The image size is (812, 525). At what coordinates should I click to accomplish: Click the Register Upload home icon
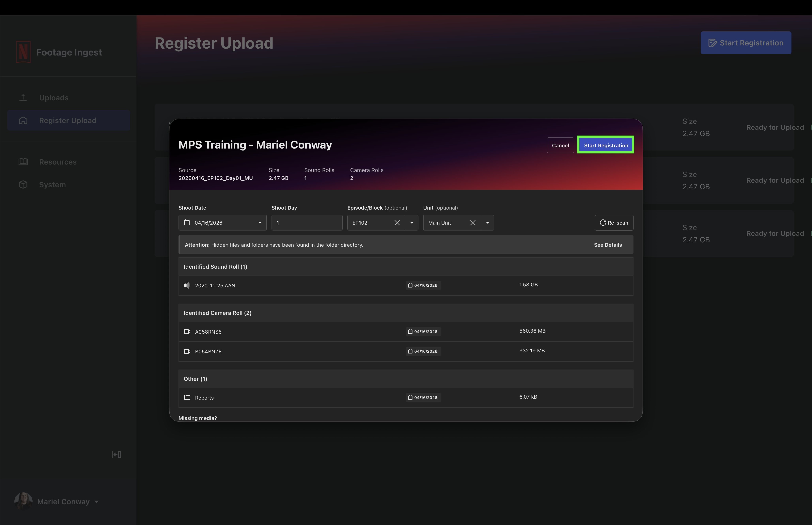23,120
